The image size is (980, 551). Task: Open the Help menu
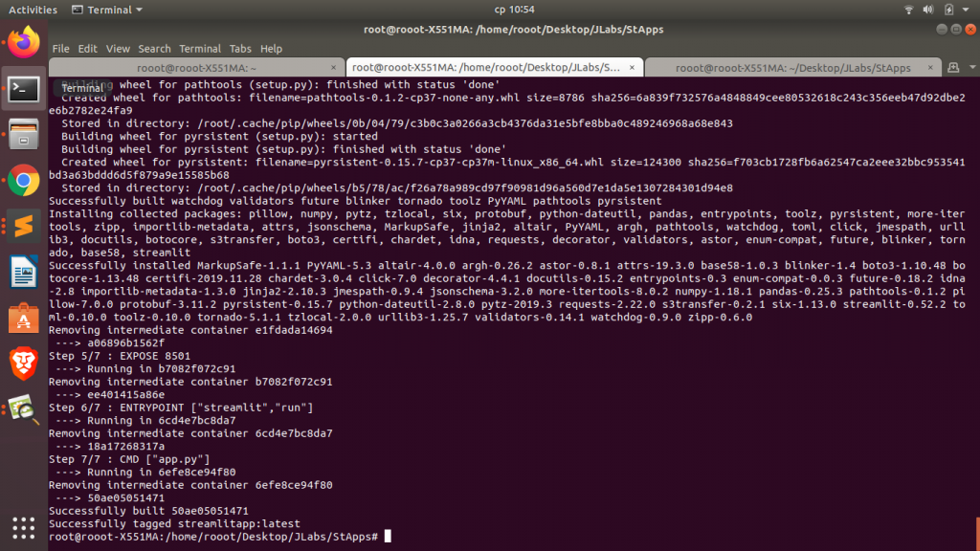pos(272,48)
